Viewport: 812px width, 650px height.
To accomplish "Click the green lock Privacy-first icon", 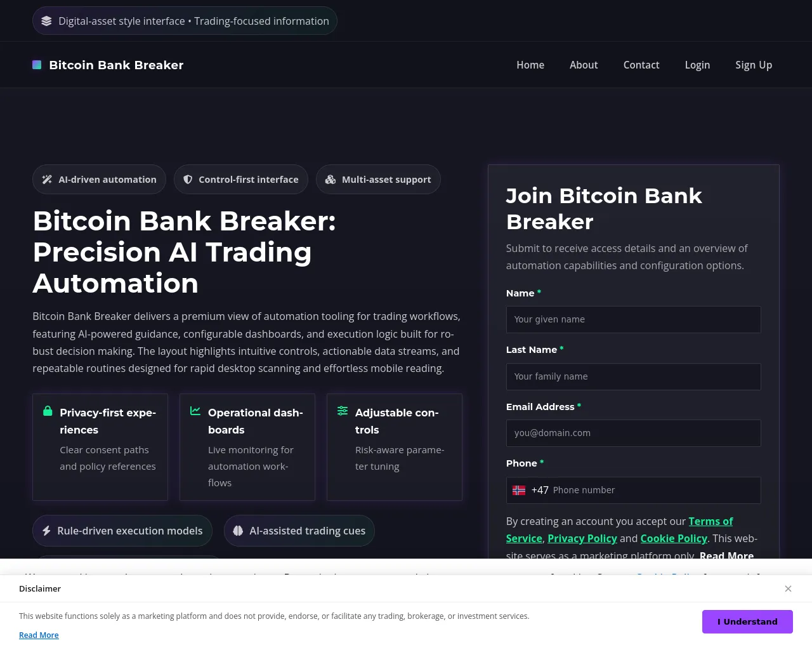I will click(x=48, y=411).
